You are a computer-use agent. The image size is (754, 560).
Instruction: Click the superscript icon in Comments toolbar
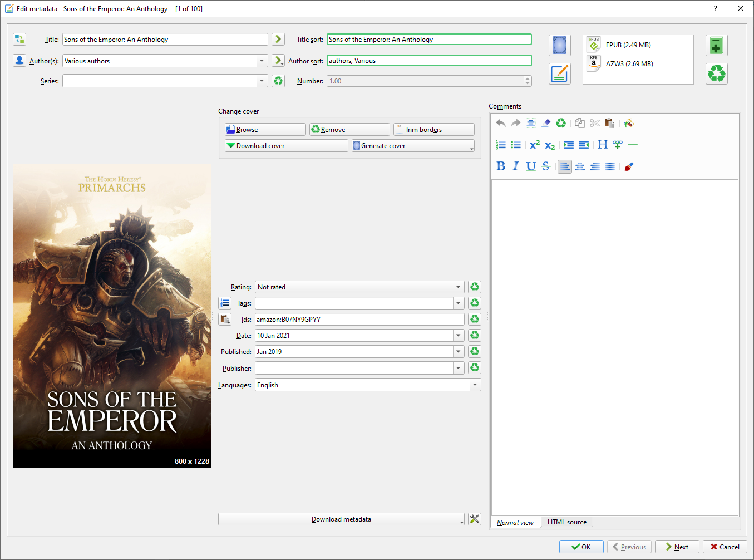(534, 145)
